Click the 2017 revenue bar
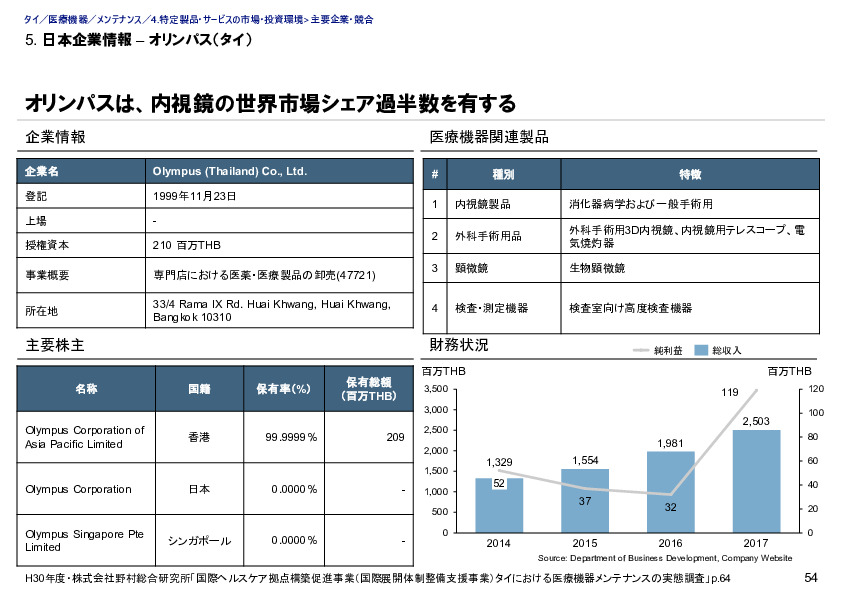842x595 pixels. click(756, 481)
